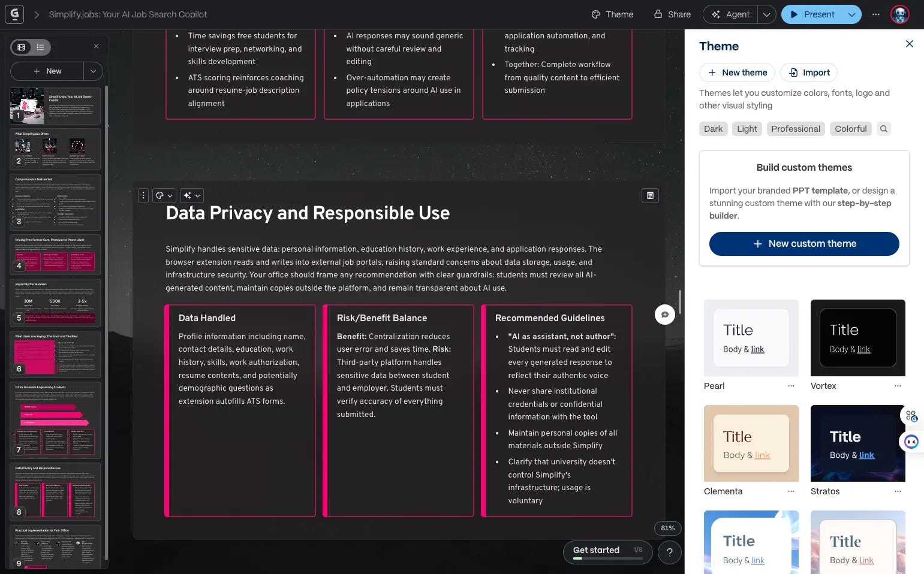924x574 pixels.
Task: Click the Share lock button
Action: pos(672,14)
